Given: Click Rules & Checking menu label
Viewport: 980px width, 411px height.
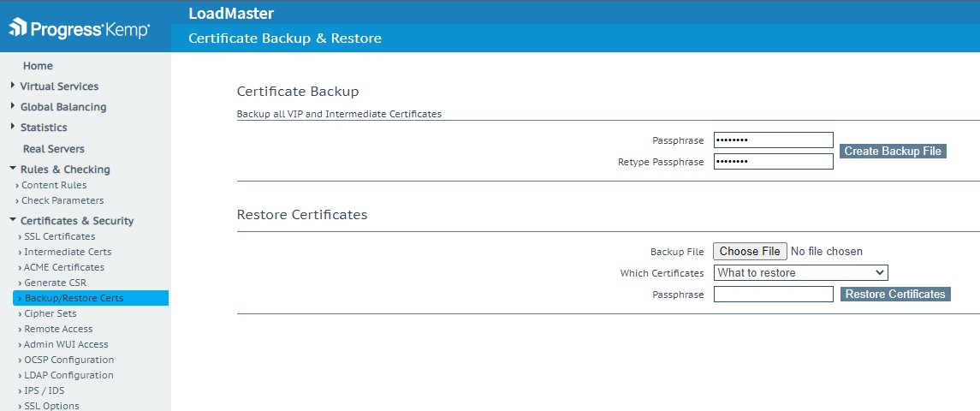Looking at the screenshot, I should [x=65, y=170].
